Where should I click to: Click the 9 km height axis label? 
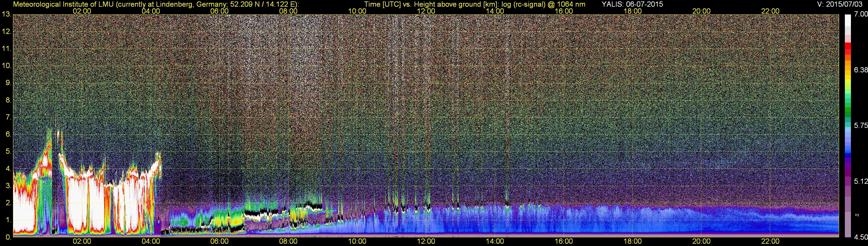8,83
